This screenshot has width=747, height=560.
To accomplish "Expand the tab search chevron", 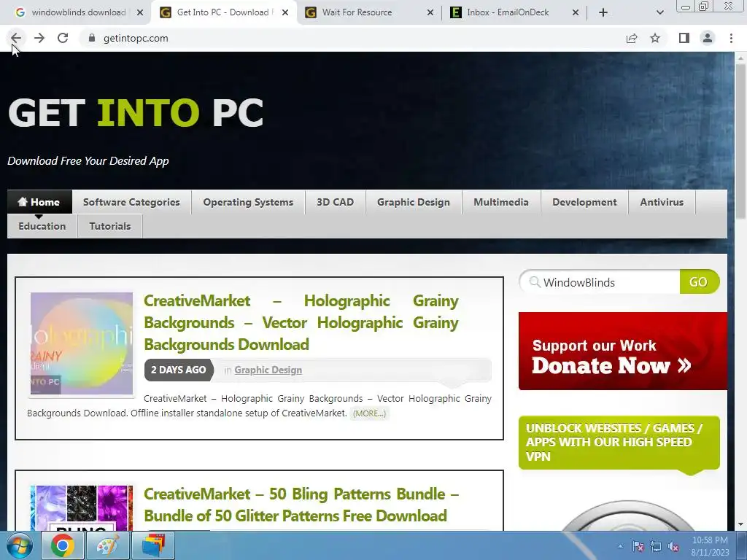I will [x=659, y=12].
